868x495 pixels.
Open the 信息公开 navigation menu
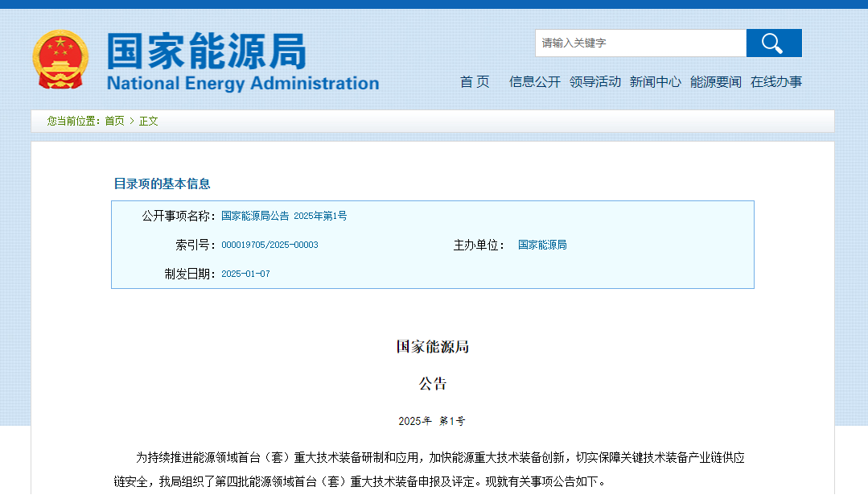[x=534, y=82]
